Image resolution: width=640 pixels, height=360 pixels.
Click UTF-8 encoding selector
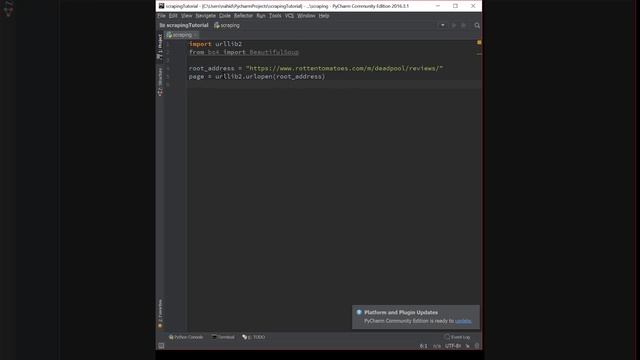(x=453, y=346)
